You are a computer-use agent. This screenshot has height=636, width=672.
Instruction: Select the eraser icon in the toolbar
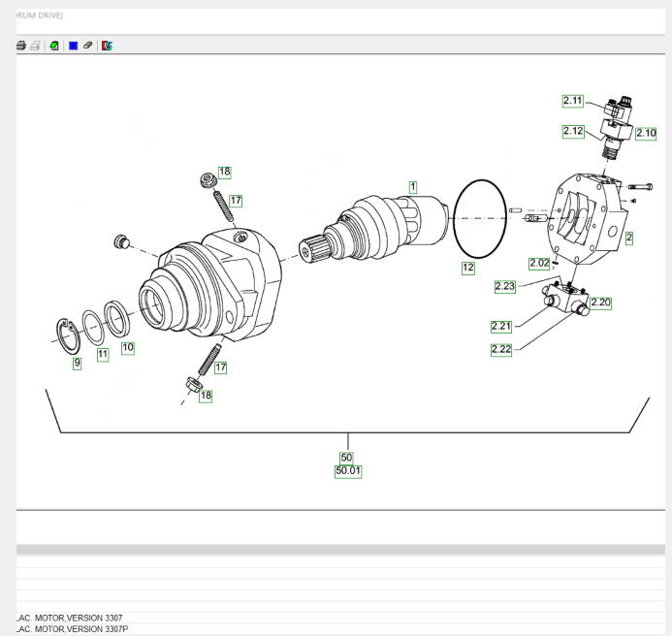[x=87, y=46]
